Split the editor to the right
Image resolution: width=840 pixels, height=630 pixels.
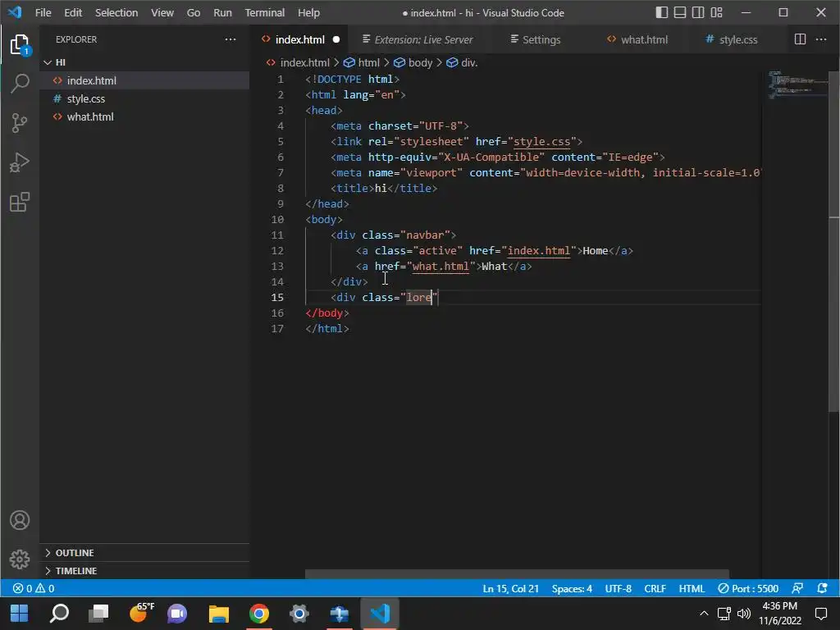(800, 39)
